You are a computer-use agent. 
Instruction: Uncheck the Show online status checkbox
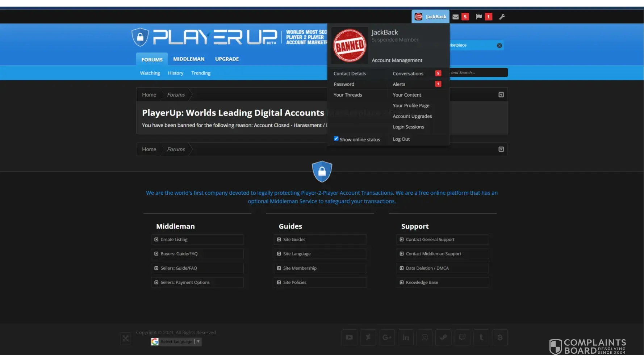point(336,139)
